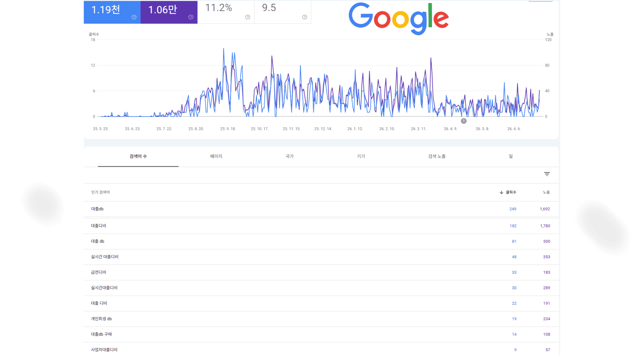This screenshot has width=644, height=362.
Task: Sort by the 노출 column header
Action: [546, 192]
